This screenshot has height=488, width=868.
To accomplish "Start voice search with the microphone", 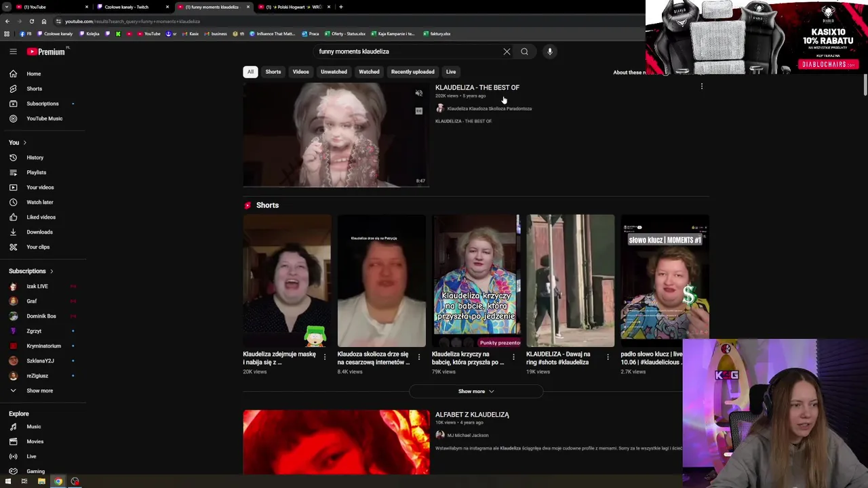I will [550, 52].
